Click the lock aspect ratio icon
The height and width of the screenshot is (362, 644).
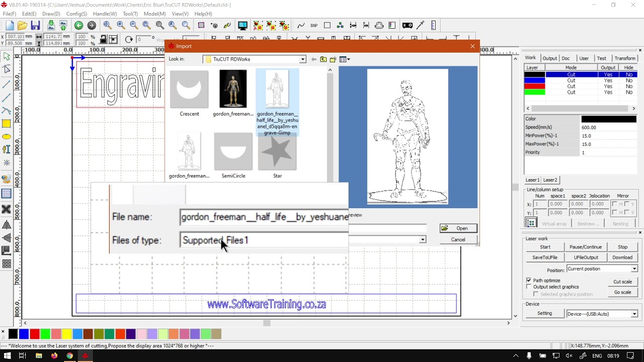(x=103, y=40)
